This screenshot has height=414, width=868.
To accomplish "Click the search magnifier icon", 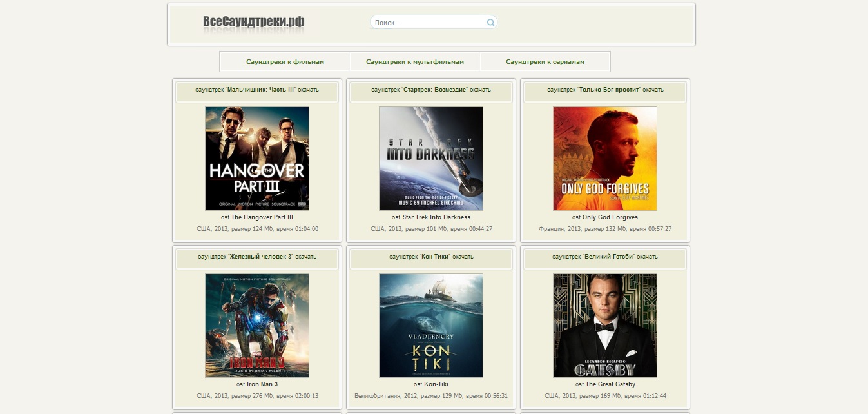I will pos(490,23).
